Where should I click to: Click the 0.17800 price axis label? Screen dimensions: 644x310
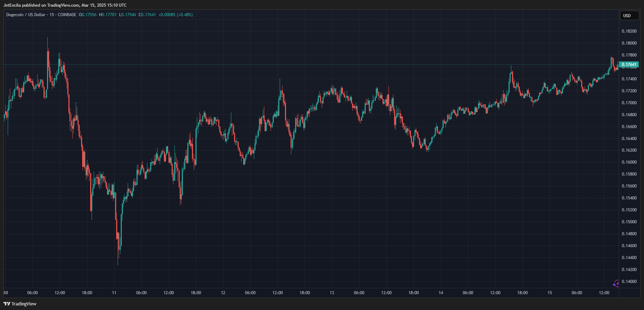(629, 55)
